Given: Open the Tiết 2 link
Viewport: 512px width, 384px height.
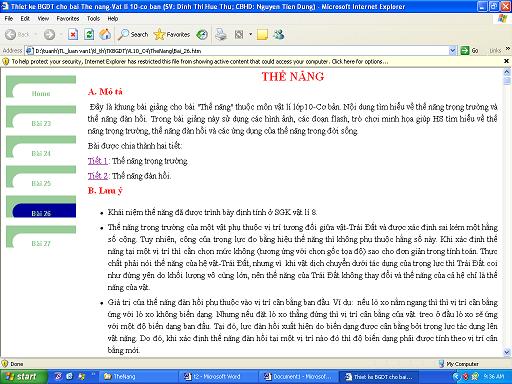Looking at the screenshot, I should pyautogui.click(x=98, y=176).
